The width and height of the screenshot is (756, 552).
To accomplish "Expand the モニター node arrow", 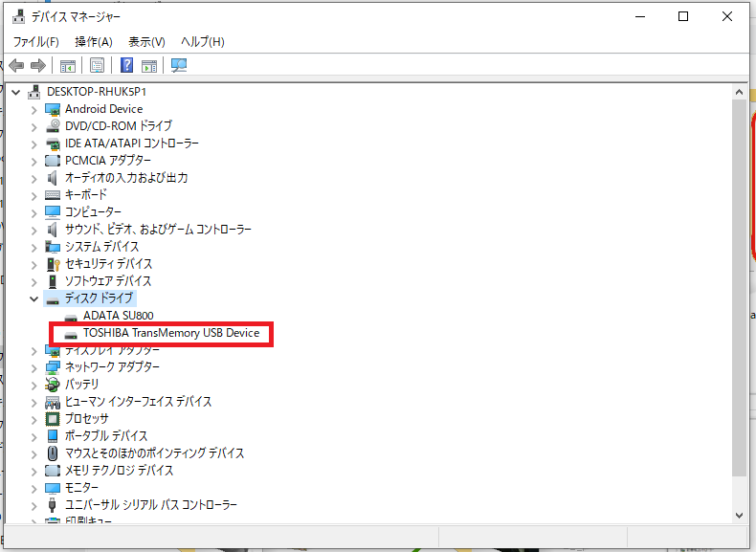I will (33, 489).
